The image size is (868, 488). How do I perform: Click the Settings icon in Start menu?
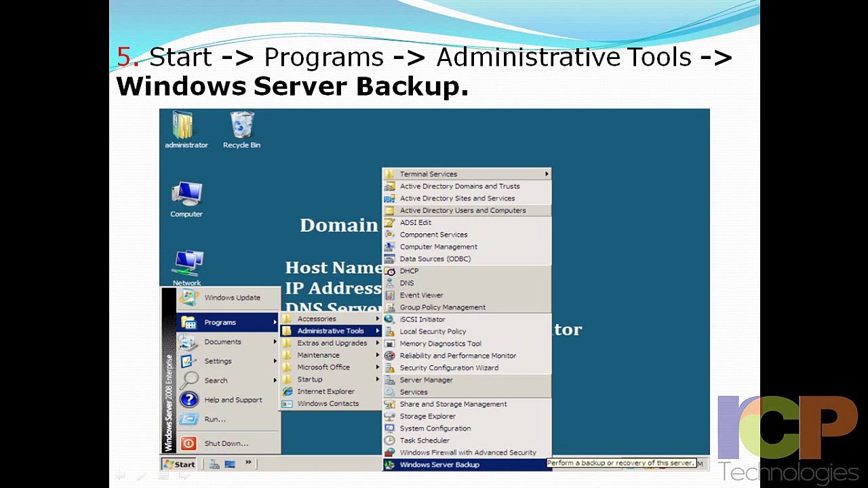(x=188, y=361)
